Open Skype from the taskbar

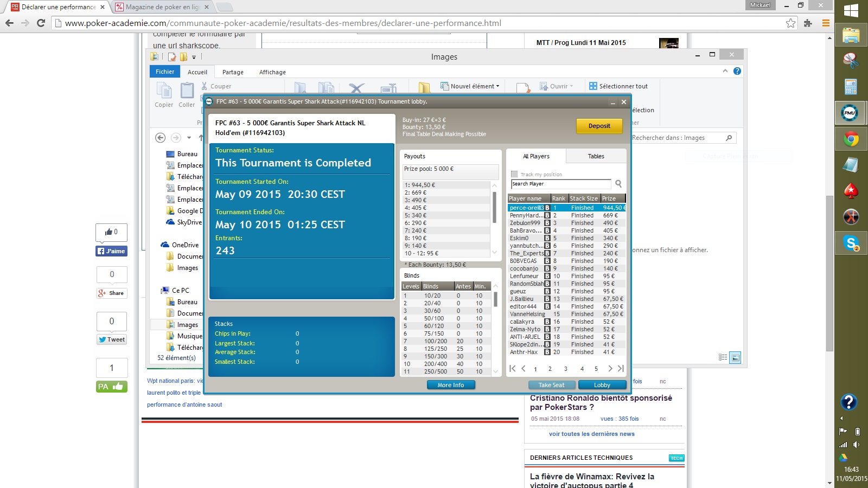point(851,243)
